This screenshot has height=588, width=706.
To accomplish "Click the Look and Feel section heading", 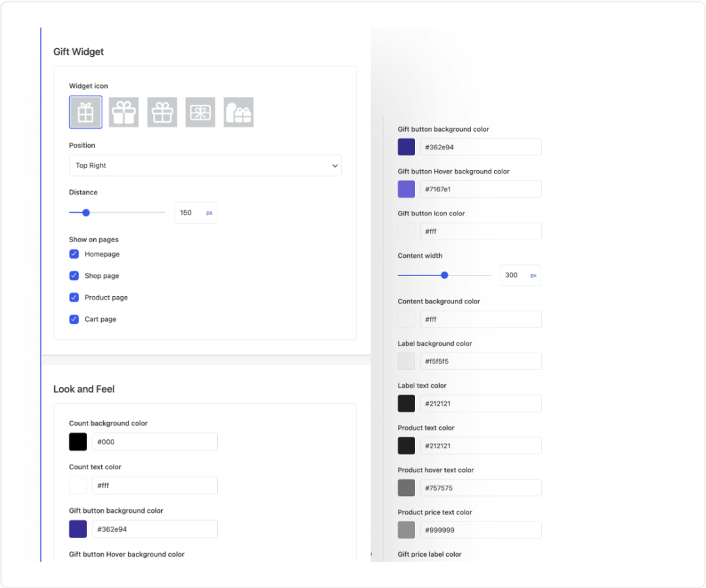I will [x=84, y=389].
